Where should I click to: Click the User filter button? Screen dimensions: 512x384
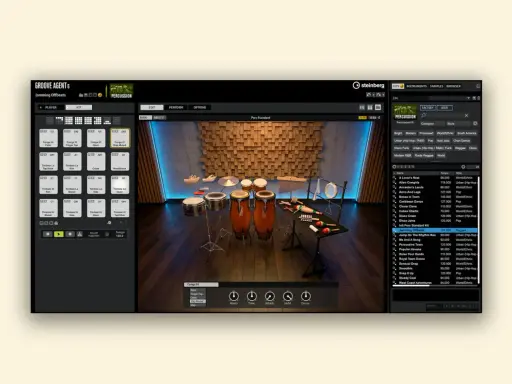point(445,108)
